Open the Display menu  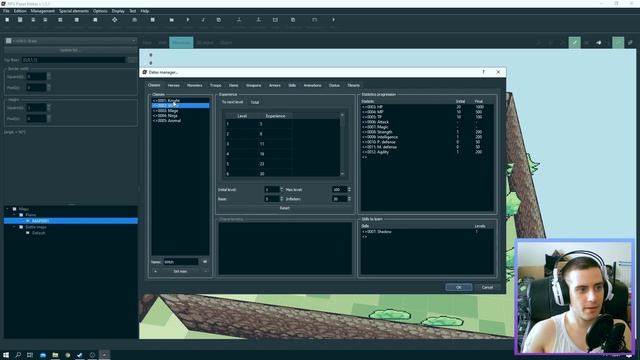tap(118, 11)
